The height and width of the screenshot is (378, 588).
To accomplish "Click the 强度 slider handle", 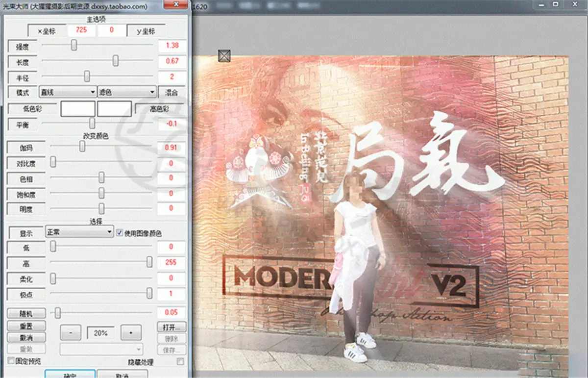I will click(x=74, y=45).
